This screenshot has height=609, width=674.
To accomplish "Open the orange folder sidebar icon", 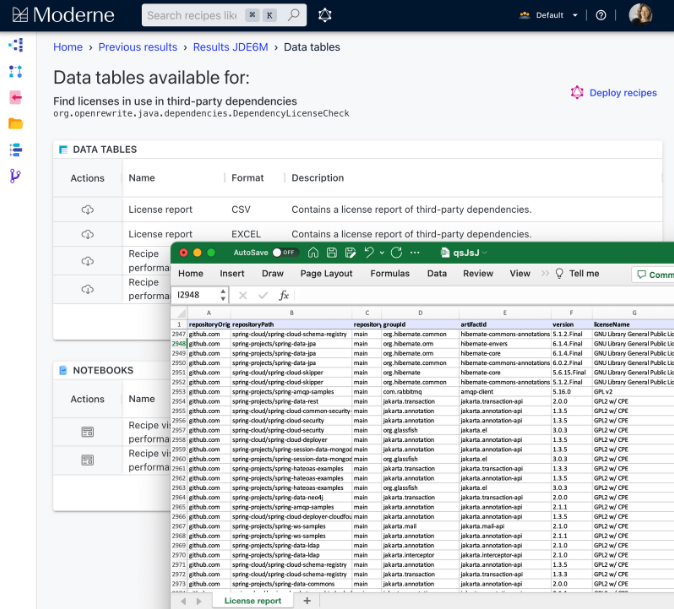I will (x=16, y=124).
